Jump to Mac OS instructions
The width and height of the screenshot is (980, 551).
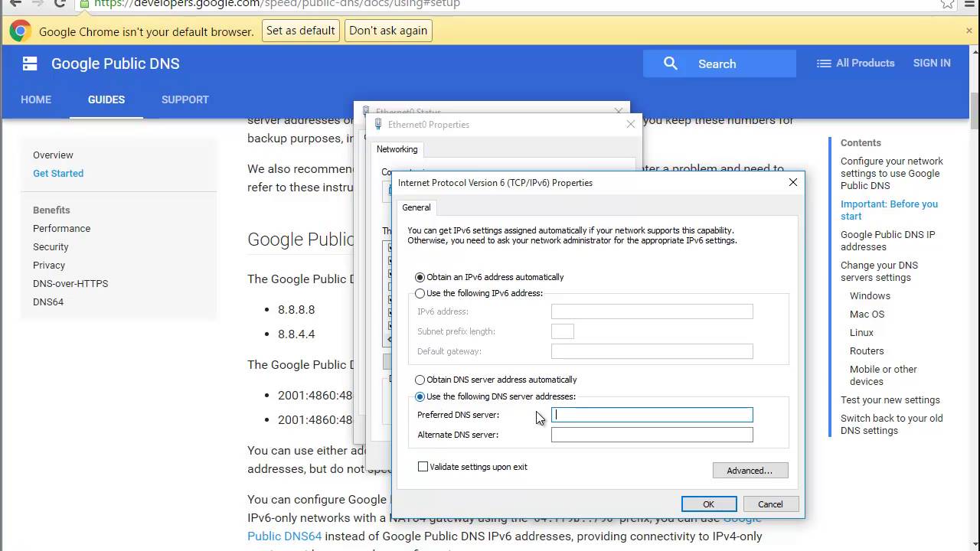pyautogui.click(x=867, y=315)
